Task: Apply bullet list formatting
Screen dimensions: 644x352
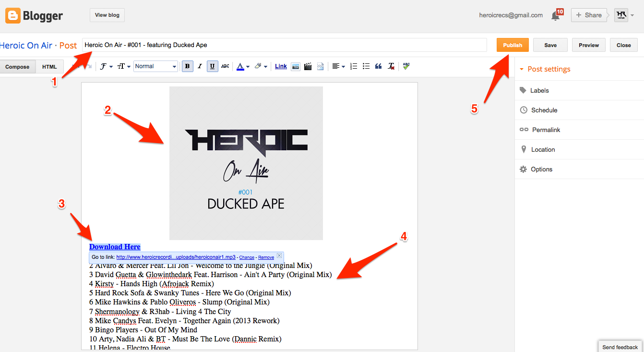Action: coord(366,66)
